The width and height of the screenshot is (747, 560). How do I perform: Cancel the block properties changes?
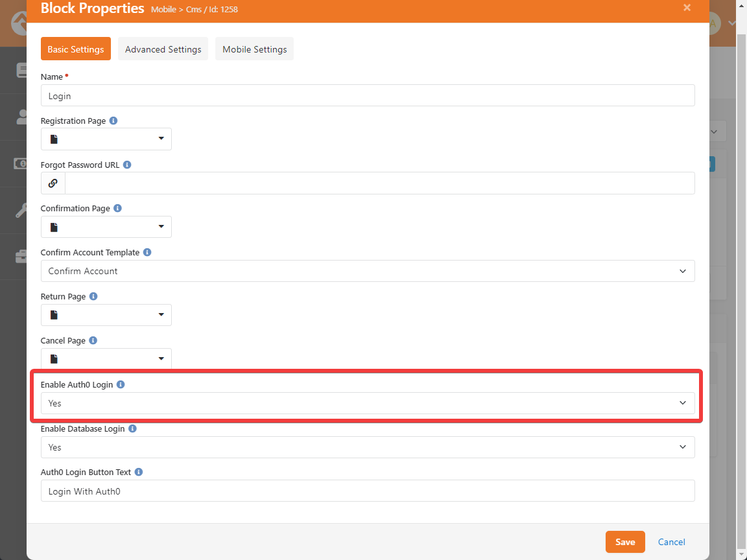click(x=671, y=542)
